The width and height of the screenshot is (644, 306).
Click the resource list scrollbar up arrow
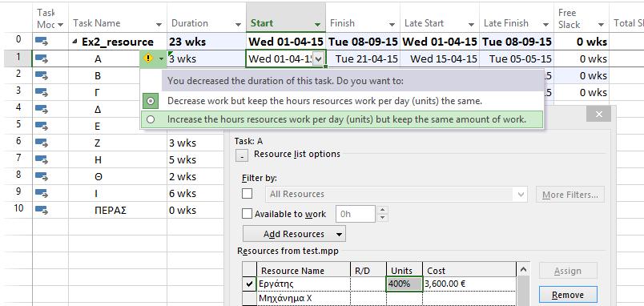pyautogui.click(x=522, y=269)
